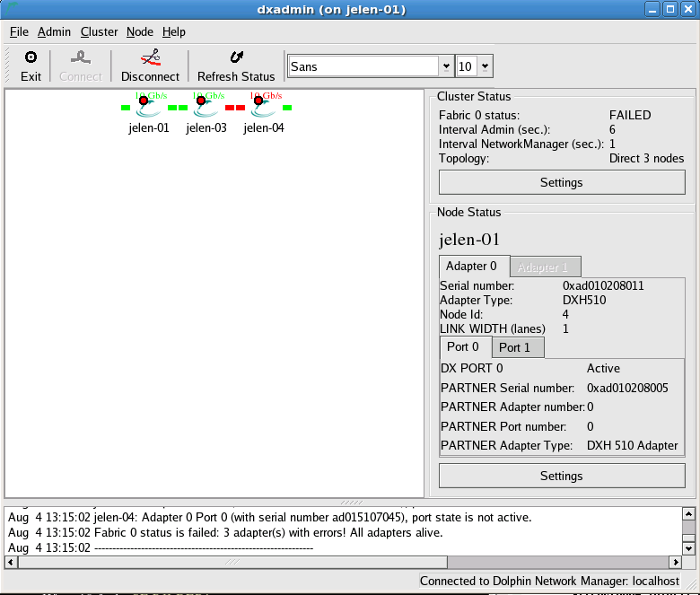
Task: Open the font size 10 dropdown arrow
Action: (486, 66)
